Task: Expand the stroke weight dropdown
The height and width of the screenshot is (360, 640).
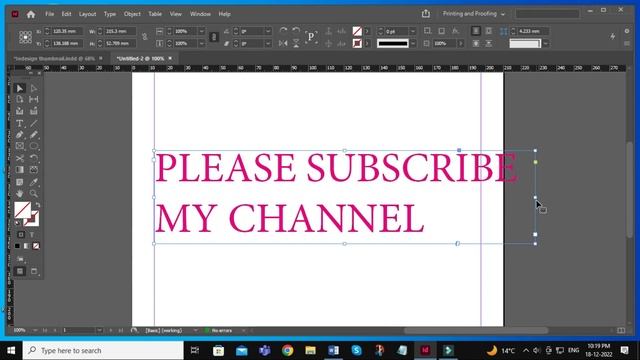Action: pyautogui.click(x=413, y=31)
